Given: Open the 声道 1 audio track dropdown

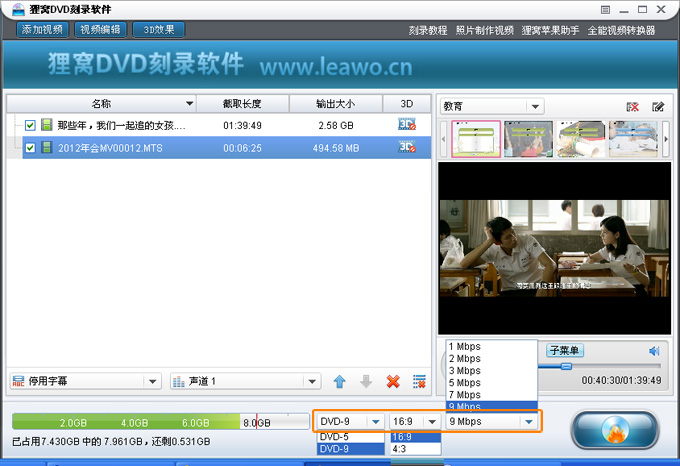Looking at the screenshot, I should (245, 381).
